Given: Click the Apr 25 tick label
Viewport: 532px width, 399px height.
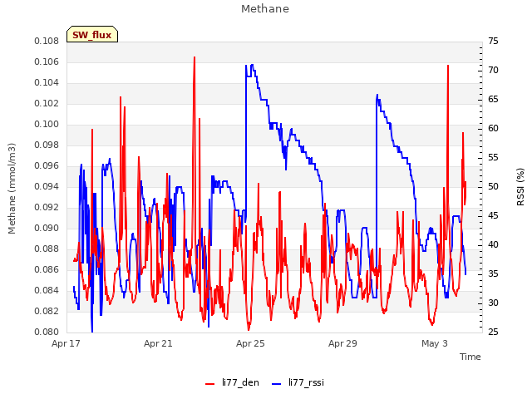Looking at the screenshot, I should 250,343.
